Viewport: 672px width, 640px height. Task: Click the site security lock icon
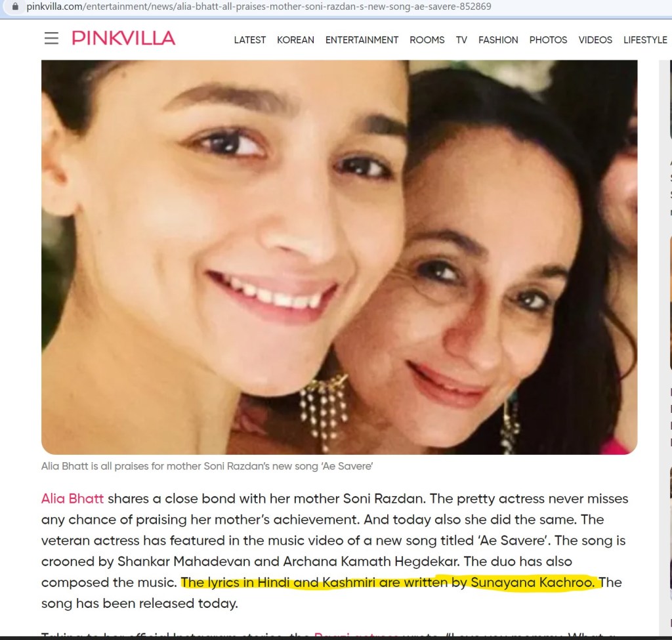pyautogui.click(x=16, y=7)
